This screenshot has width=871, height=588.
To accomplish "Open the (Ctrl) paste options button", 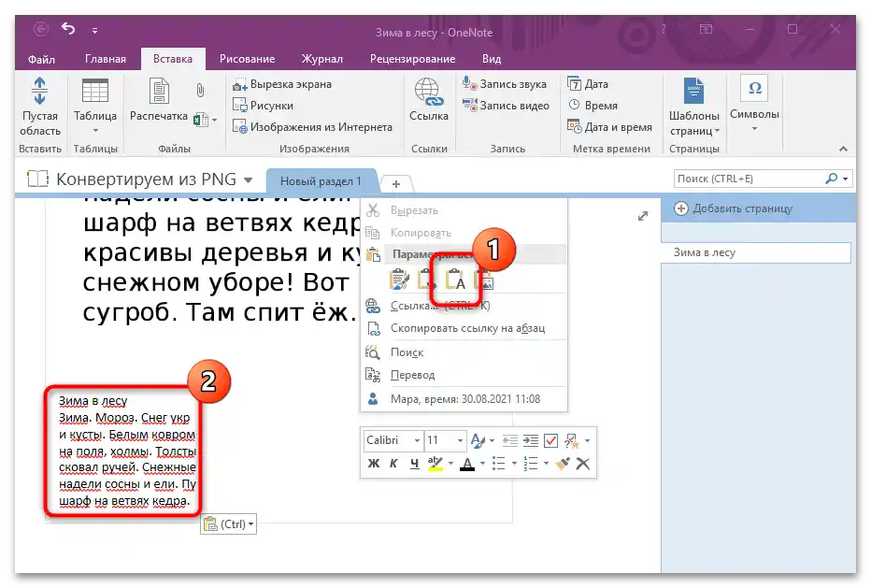I will [x=228, y=524].
